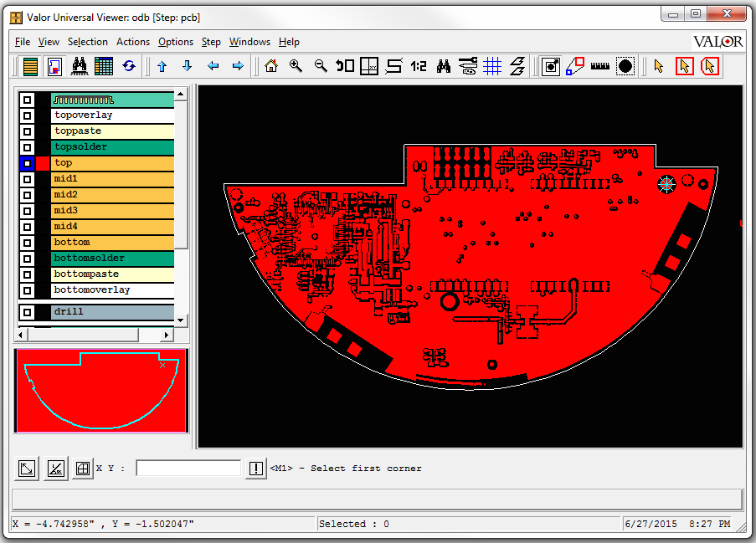
Task: Toggle visibility of mid1 layer
Action: 27,179
